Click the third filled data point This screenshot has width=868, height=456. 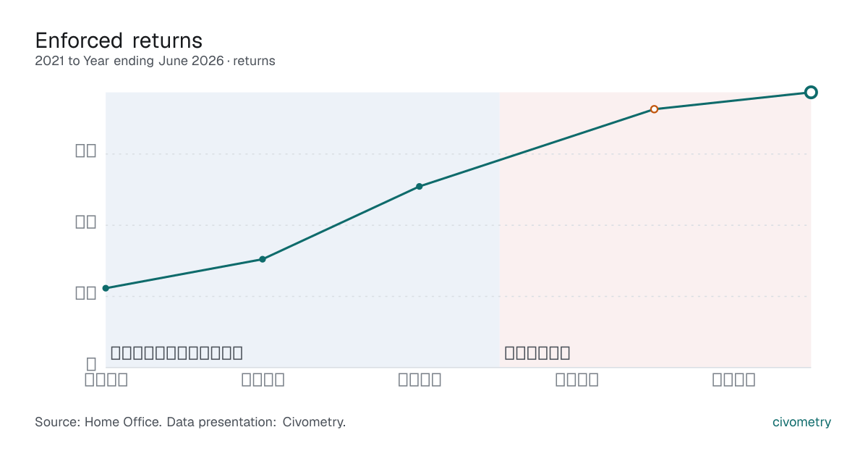coord(420,187)
